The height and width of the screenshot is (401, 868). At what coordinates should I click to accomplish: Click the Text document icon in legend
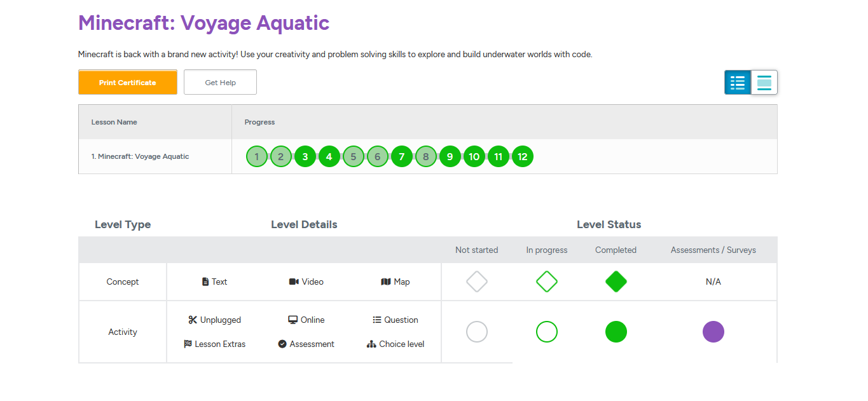click(205, 282)
